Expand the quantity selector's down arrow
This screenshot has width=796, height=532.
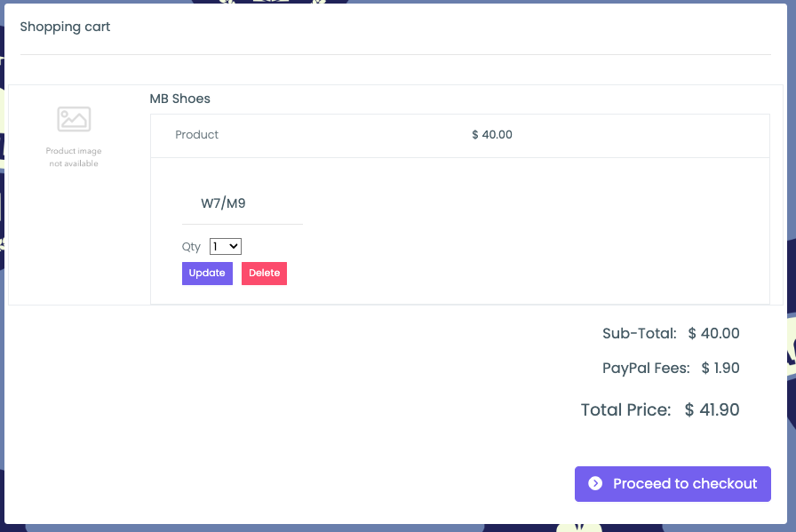[234, 247]
